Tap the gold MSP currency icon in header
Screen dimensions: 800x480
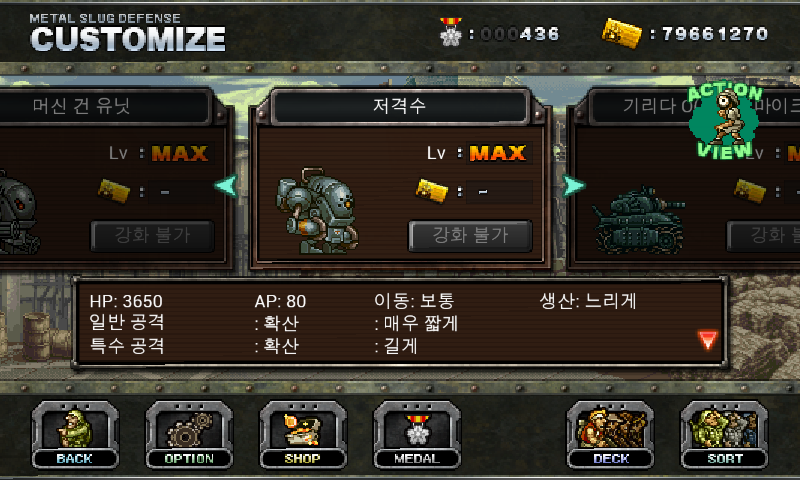[621, 33]
